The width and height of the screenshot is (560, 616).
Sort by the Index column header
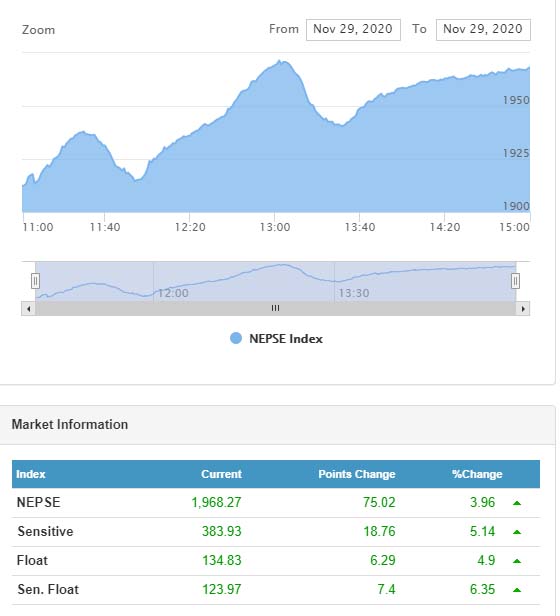click(31, 474)
